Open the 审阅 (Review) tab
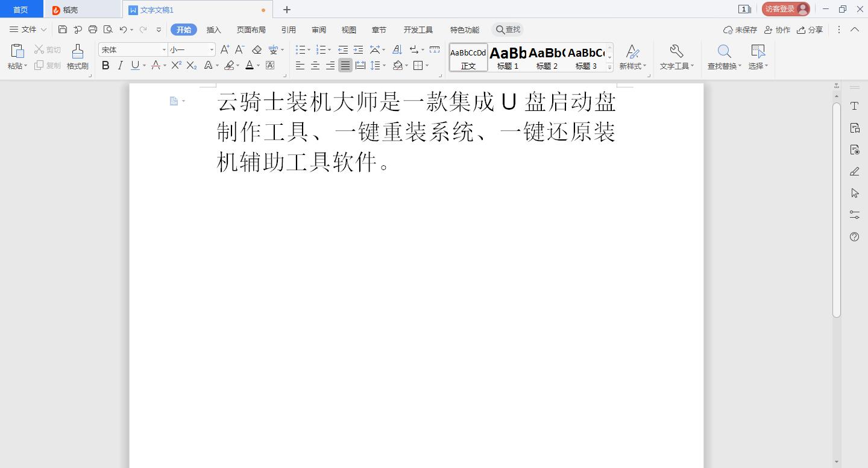The height and width of the screenshot is (468, 868). coord(319,30)
